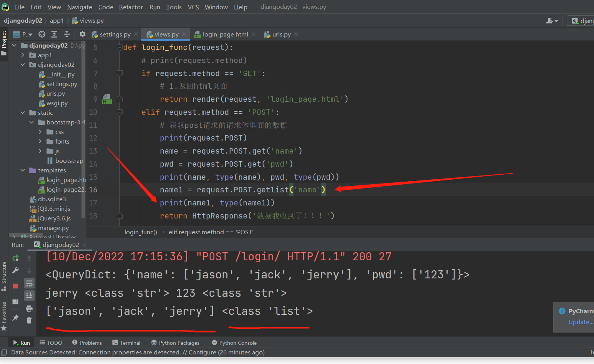The width and height of the screenshot is (594, 364).
Task: Rerun the djangoday02 run configuration
Action: tap(15, 258)
